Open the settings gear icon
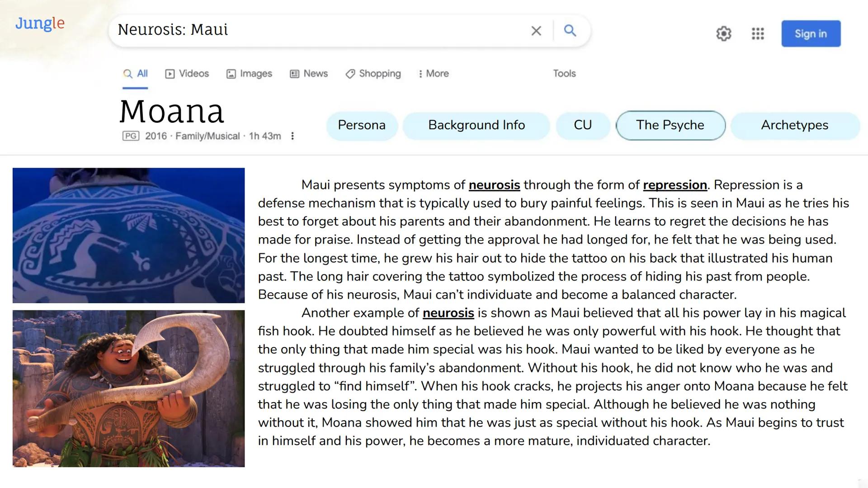 [x=723, y=33]
